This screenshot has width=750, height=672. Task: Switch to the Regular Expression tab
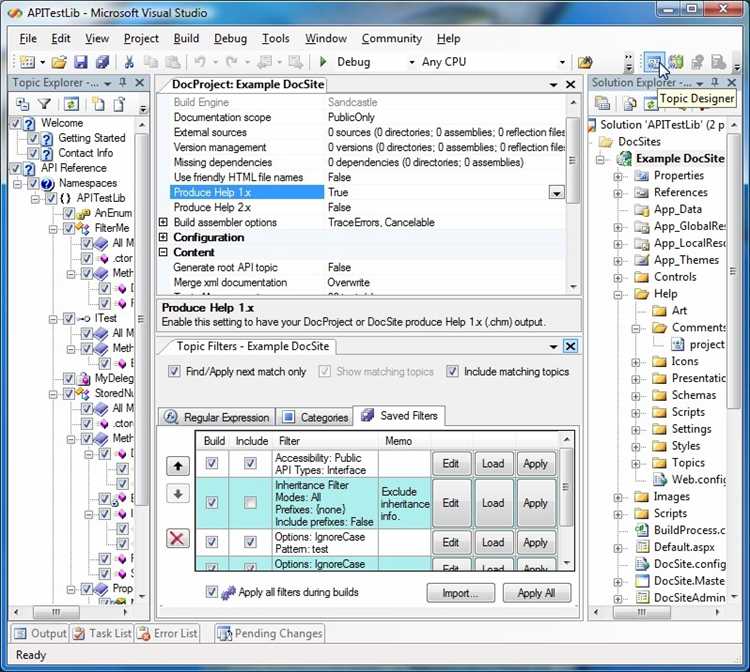217,417
